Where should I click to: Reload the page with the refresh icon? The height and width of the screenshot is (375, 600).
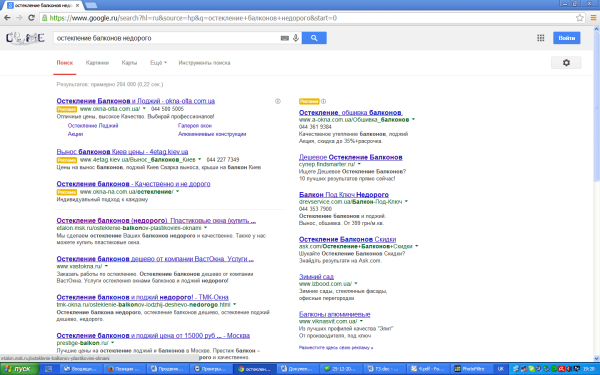[x=31, y=18]
